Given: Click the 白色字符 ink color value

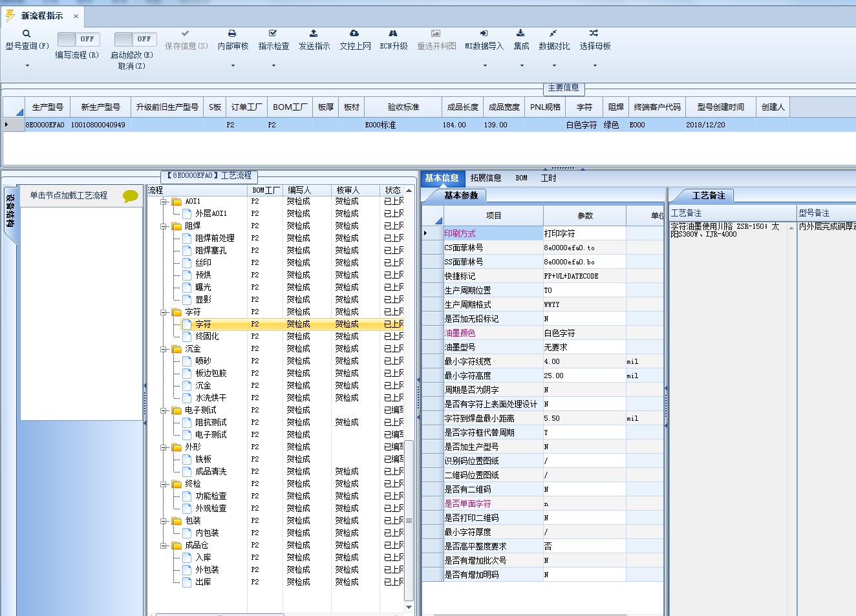Looking at the screenshot, I should (584, 333).
